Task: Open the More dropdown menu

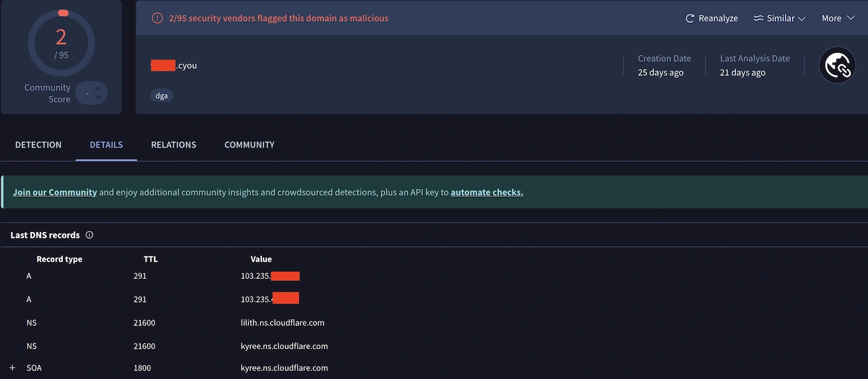Action: coord(838,18)
